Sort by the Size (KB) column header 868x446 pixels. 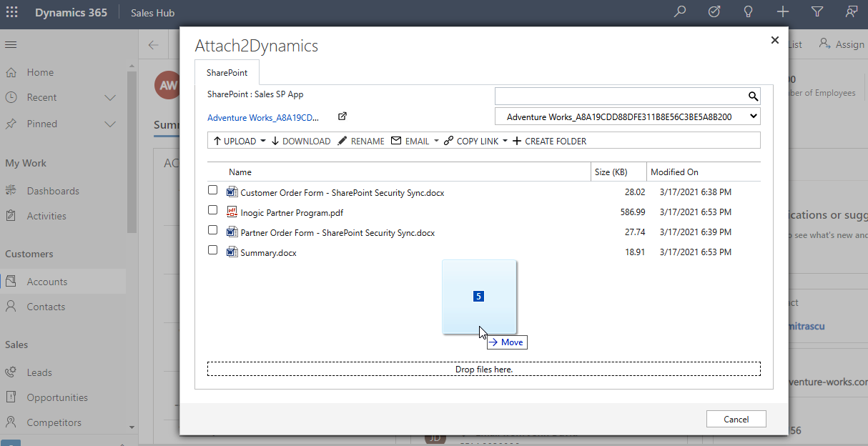[x=611, y=172]
